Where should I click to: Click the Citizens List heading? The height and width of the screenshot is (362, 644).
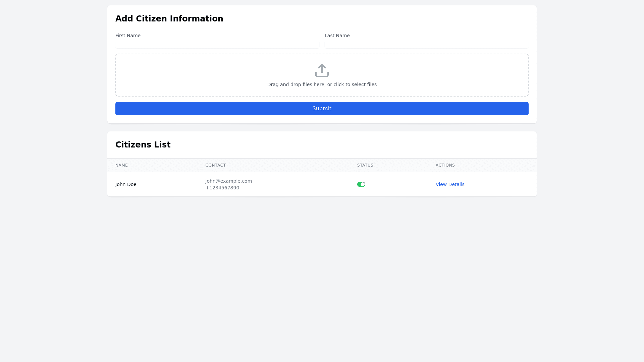click(143, 145)
